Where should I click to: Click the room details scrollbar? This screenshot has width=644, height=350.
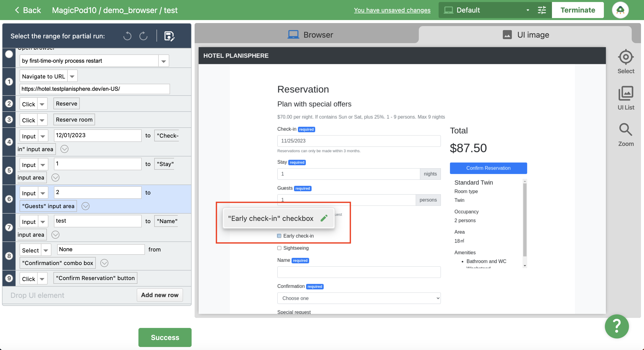(x=525, y=220)
